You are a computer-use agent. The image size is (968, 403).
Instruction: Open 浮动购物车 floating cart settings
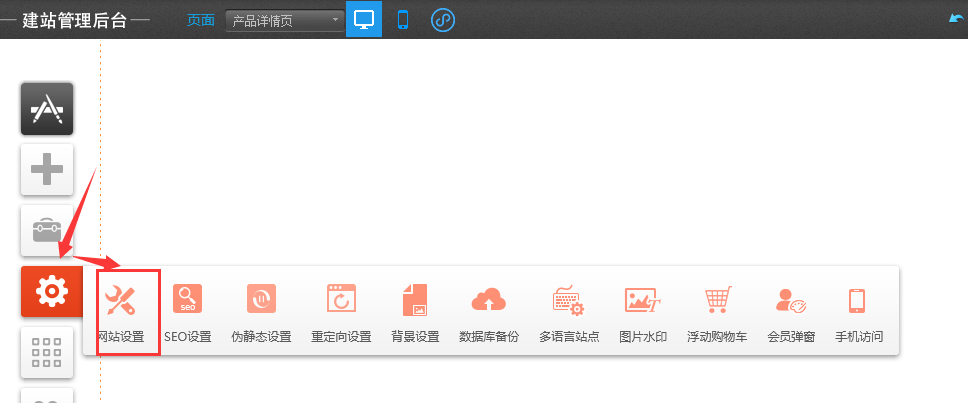tap(716, 311)
